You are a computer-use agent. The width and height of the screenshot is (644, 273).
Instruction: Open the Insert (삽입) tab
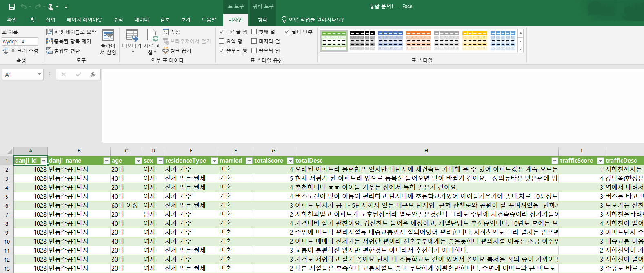point(51,20)
